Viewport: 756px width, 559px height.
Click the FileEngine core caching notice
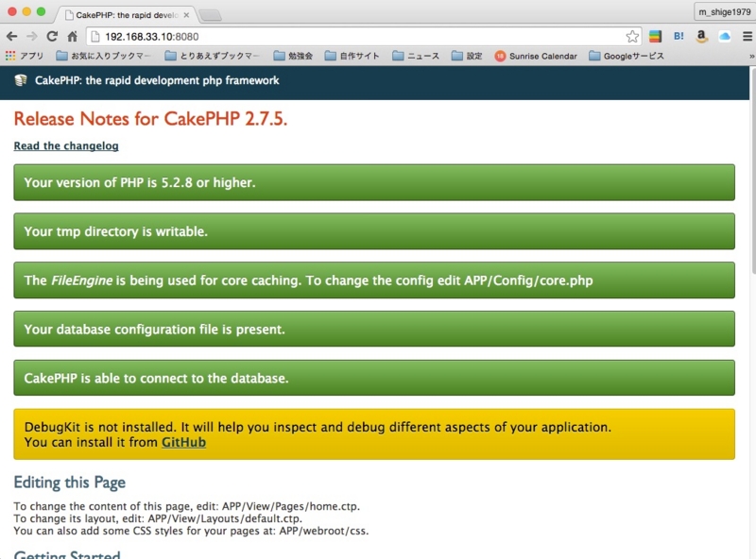(x=374, y=280)
